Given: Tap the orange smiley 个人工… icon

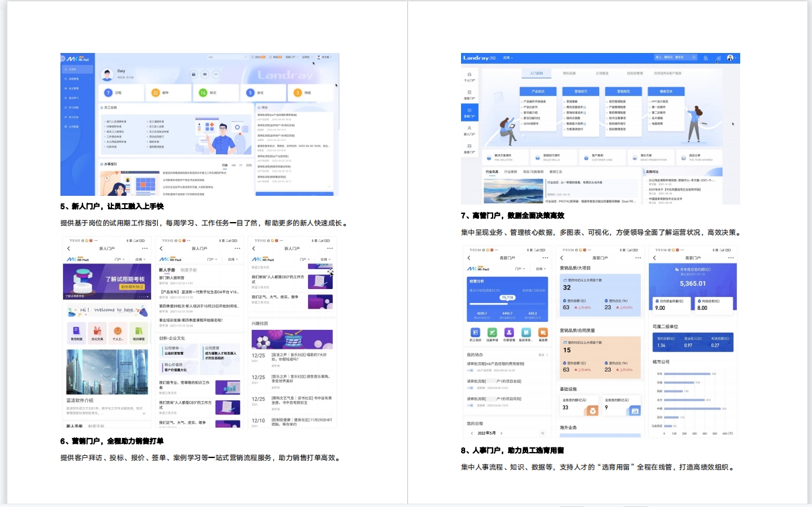Looking at the screenshot, I should [x=117, y=332].
